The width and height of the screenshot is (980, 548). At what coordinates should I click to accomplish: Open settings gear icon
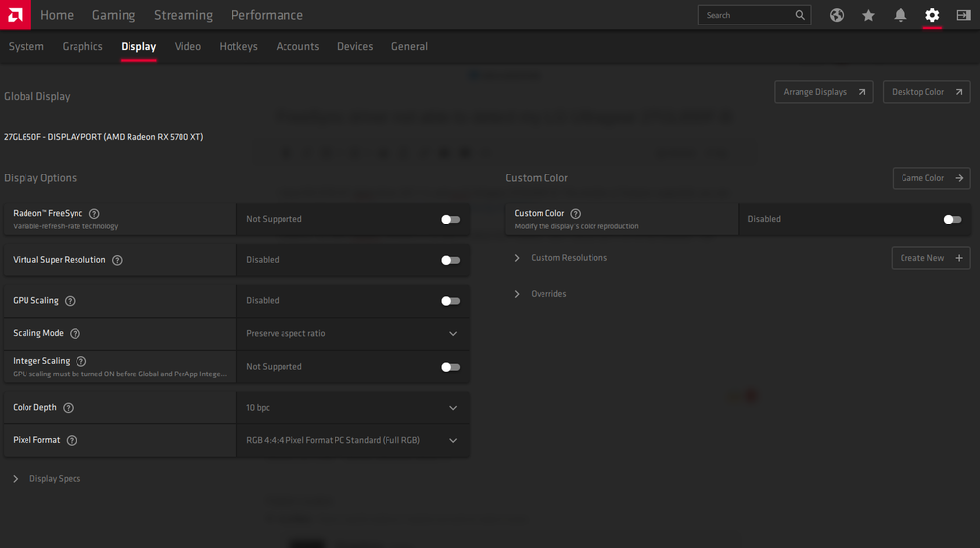(932, 15)
